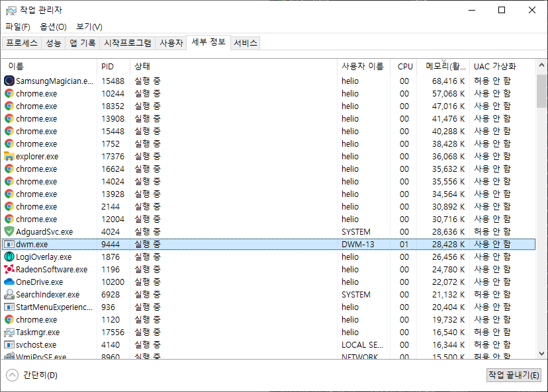
Task: Click the Taskmgr.exe icon
Action: [9, 333]
